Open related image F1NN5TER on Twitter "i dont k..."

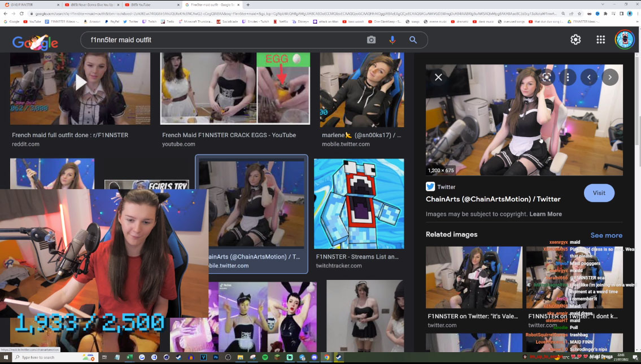click(574, 277)
